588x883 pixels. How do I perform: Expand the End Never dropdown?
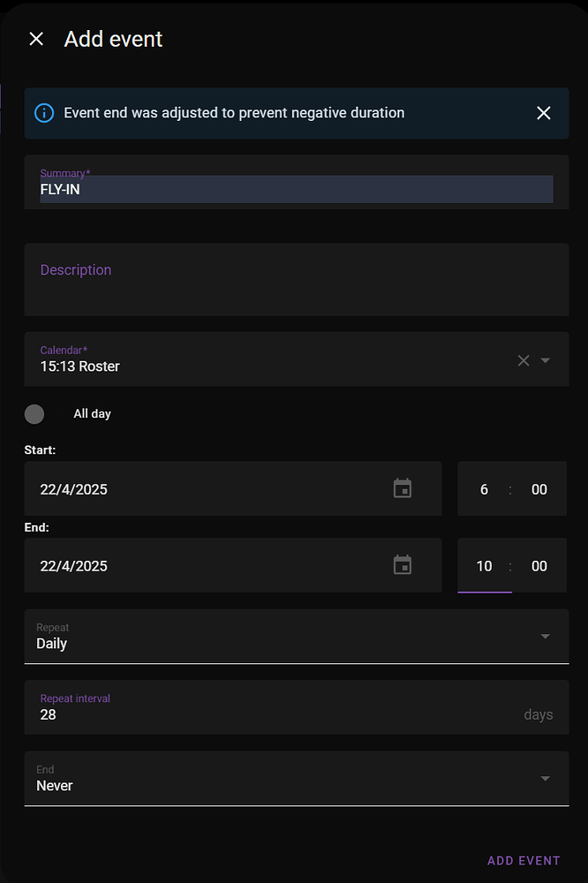545,779
